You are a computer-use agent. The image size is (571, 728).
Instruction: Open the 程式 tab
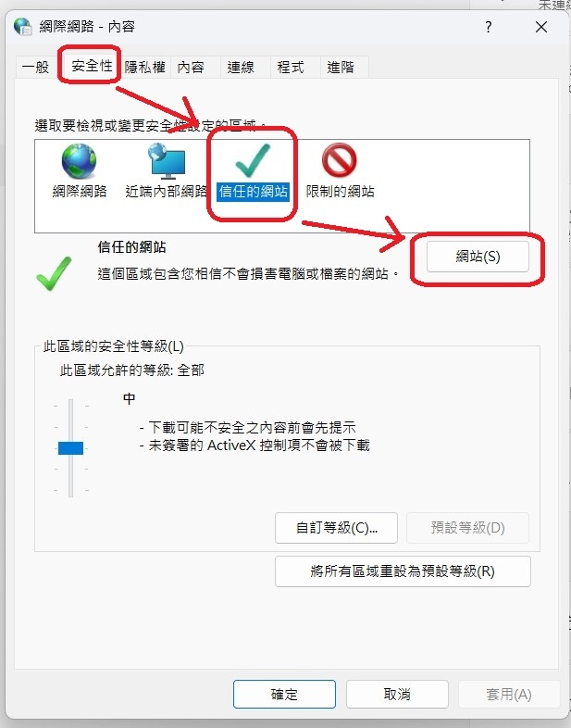pyautogui.click(x=291, y=68)
